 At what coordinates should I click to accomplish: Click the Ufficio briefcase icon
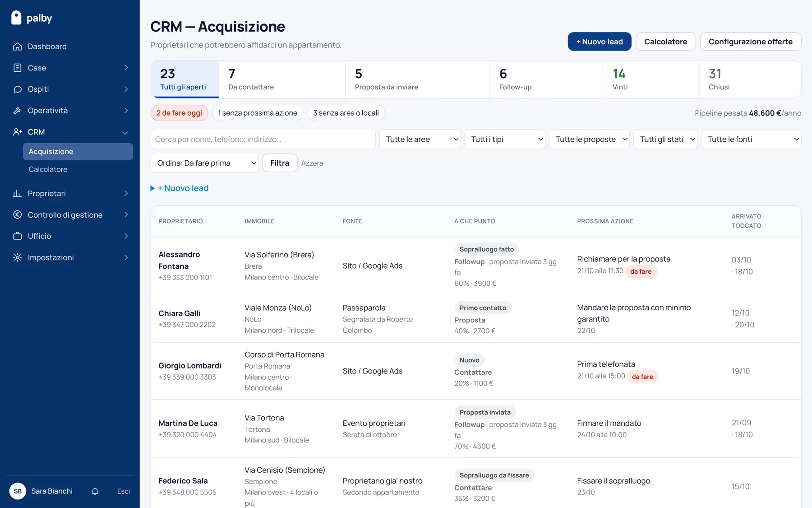18,236
